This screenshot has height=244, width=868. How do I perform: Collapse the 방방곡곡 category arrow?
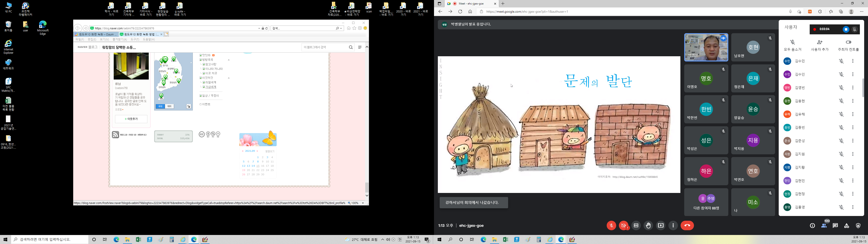pos(229,60)
